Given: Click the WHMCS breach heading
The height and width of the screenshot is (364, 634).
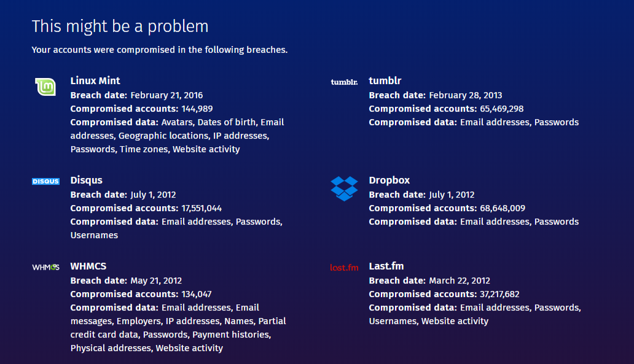Looking at the screenshot, I should (88, 266).
